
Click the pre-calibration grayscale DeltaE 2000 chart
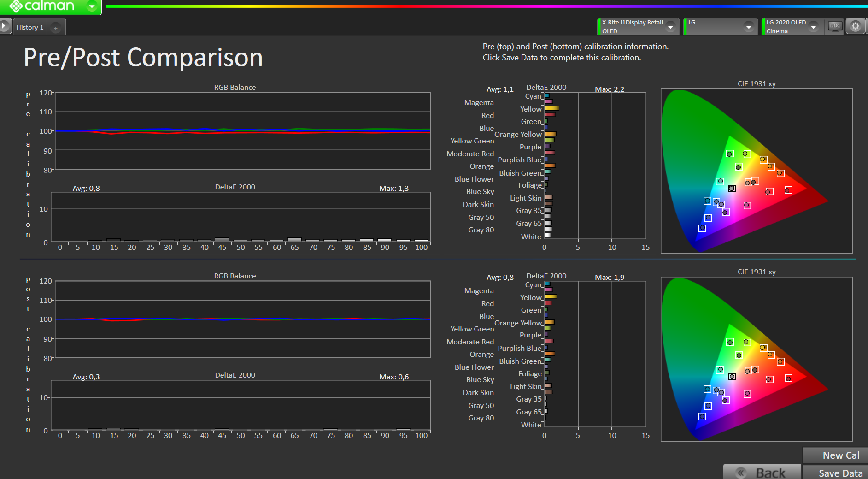[x=240, y=217]
